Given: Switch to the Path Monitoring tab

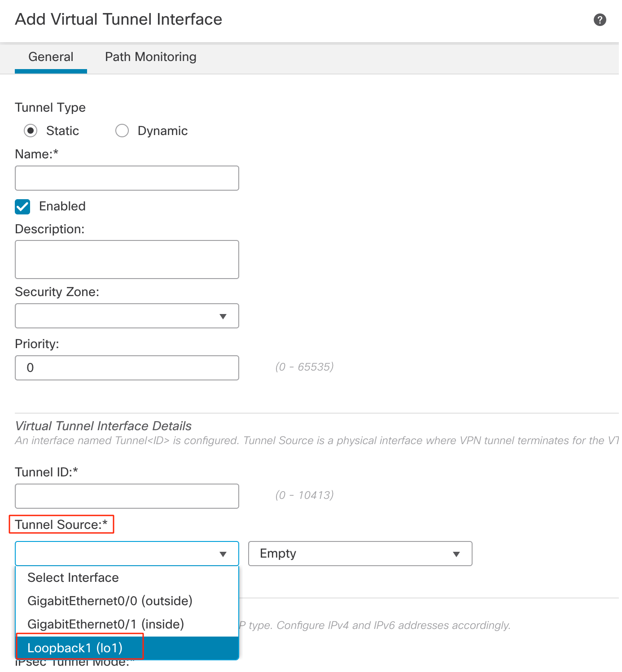Looking at the screenshot, I should coord(150,57).
